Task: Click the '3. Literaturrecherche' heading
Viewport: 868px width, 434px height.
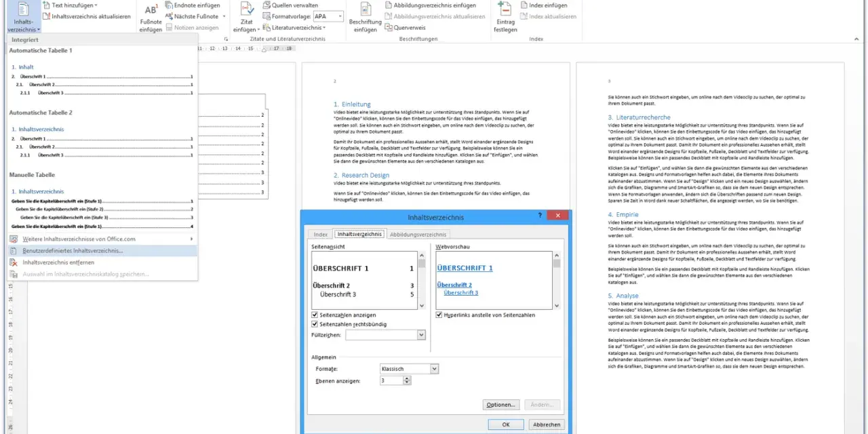Action: click(639, 117)
